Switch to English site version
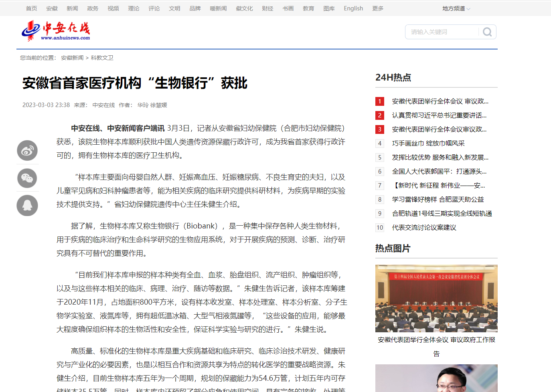Viewport: 551px width, 392px height. point(353,8)
